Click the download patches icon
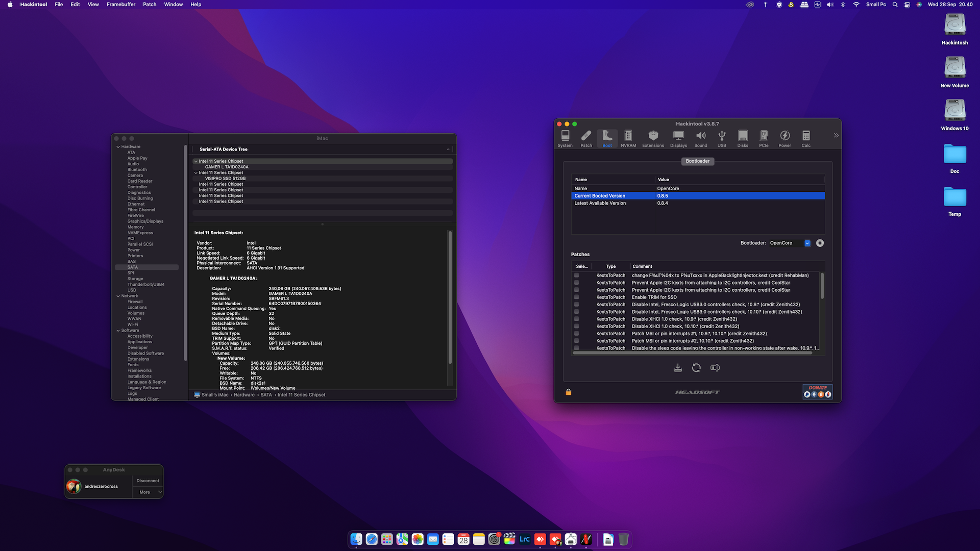Image resolution: width=980 pixels, height=551 pixels. [678, 367]
